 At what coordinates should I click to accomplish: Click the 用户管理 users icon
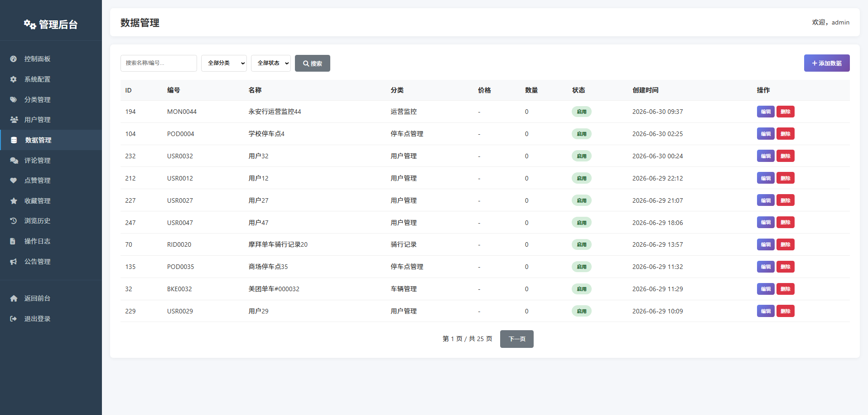click(14, 120)
